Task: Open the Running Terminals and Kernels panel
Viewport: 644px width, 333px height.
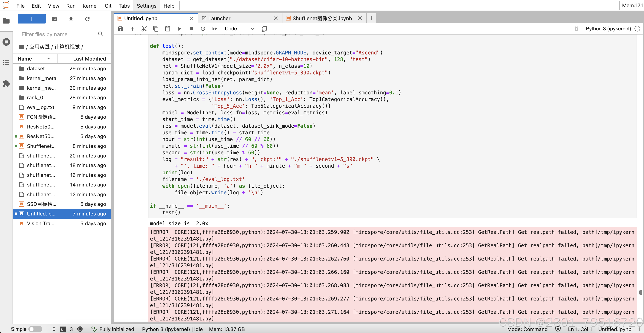Action: tap(6, 42)
